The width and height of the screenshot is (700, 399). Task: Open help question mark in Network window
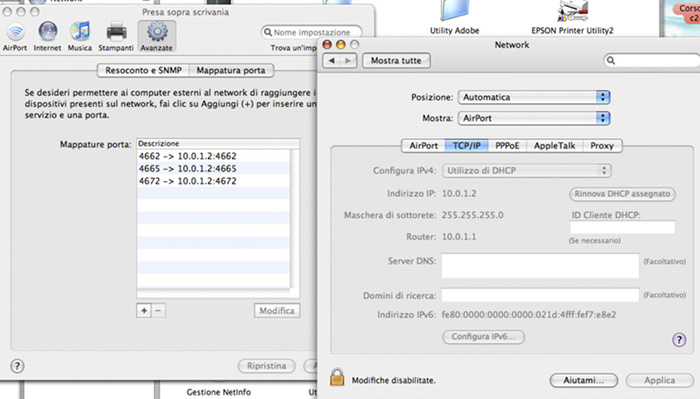point(679,340)
